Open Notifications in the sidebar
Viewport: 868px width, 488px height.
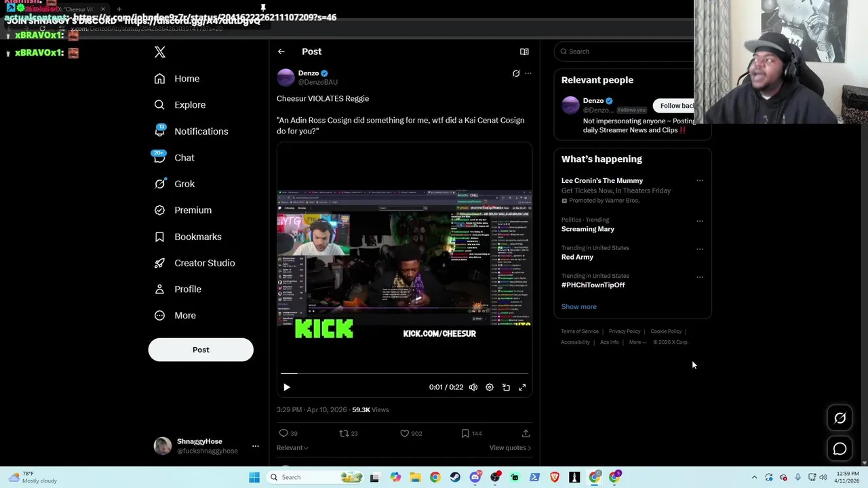tap(191, 131)
